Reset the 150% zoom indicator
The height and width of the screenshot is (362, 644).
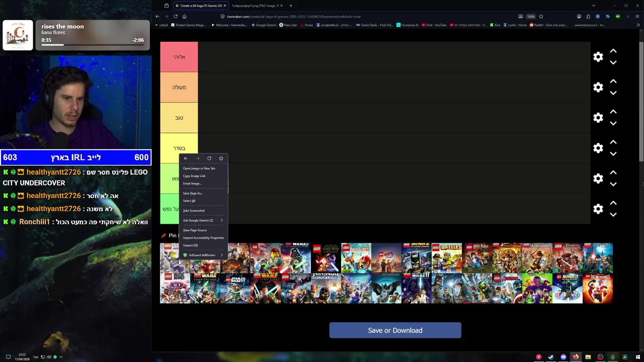531,16
